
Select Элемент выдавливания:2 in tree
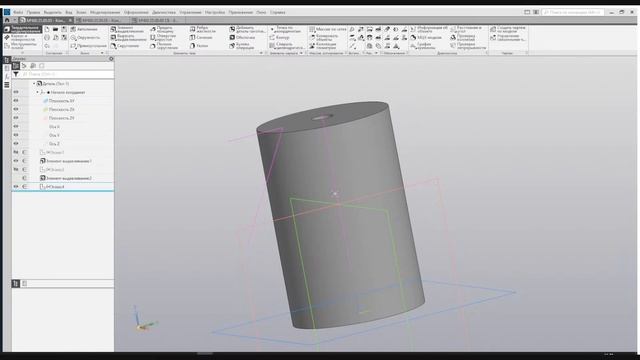click(65, 178)
